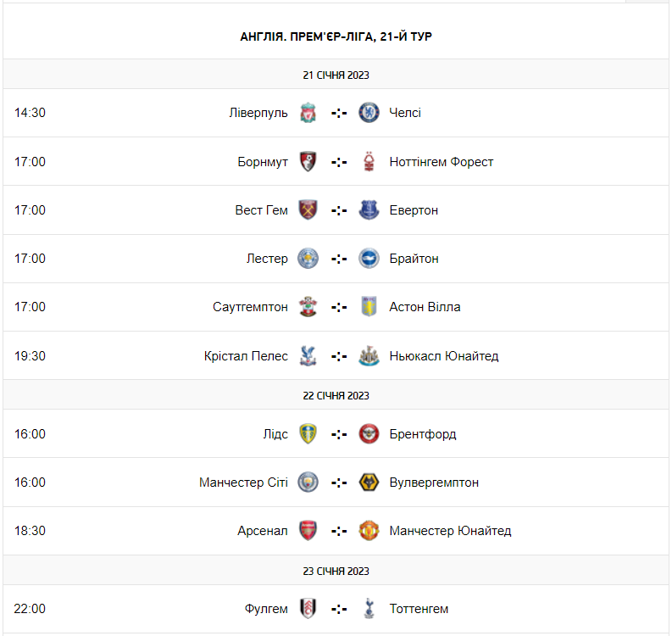Open the Манчестер Сіті versus Вулвергемптон score placeholder

coord(339,483)
